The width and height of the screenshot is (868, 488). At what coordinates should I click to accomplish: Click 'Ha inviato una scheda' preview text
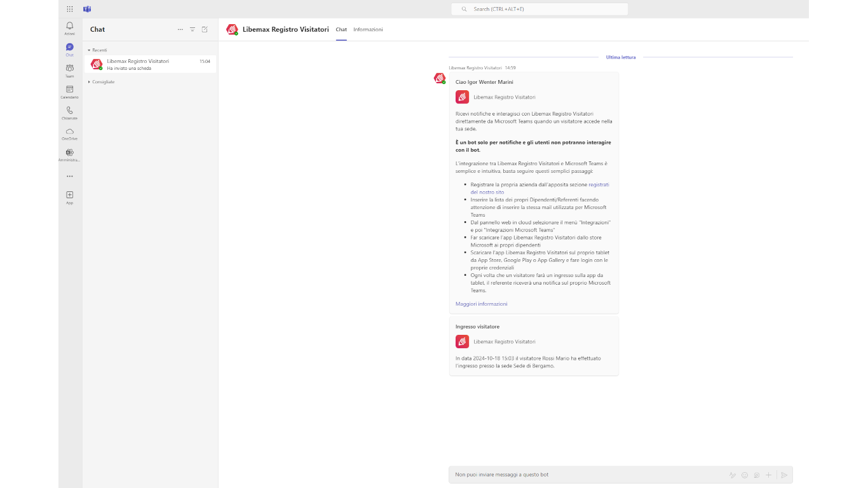tap(129, 68)
